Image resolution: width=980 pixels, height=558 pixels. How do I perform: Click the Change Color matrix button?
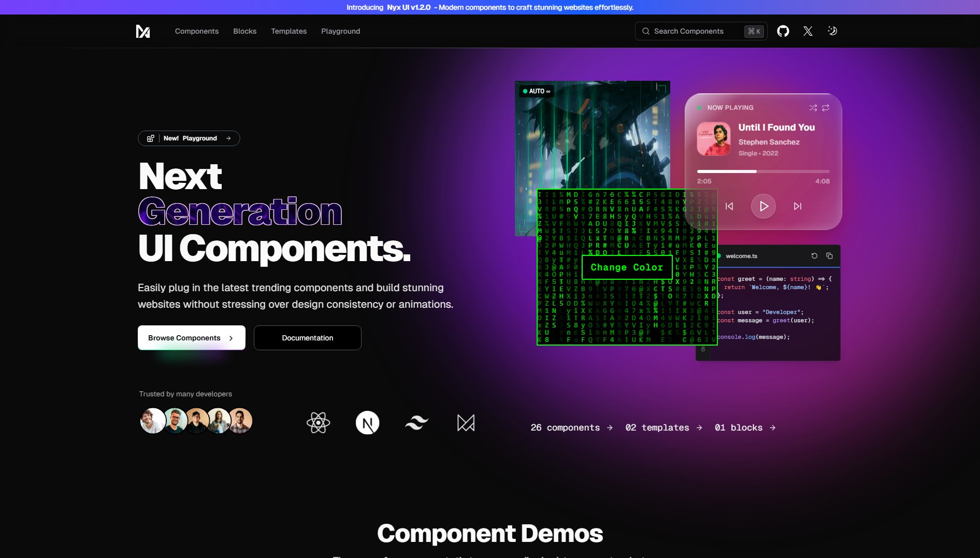pos(627,267)
